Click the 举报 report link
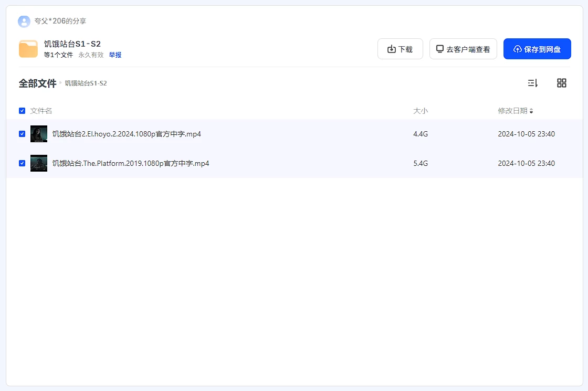 (115, 55)
